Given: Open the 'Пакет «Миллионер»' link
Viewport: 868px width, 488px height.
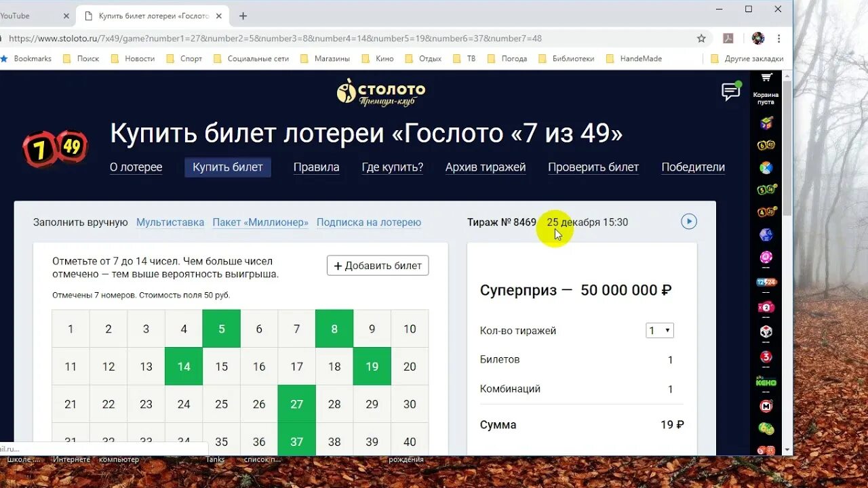Looking at the screenshot, I should point(260,222).
